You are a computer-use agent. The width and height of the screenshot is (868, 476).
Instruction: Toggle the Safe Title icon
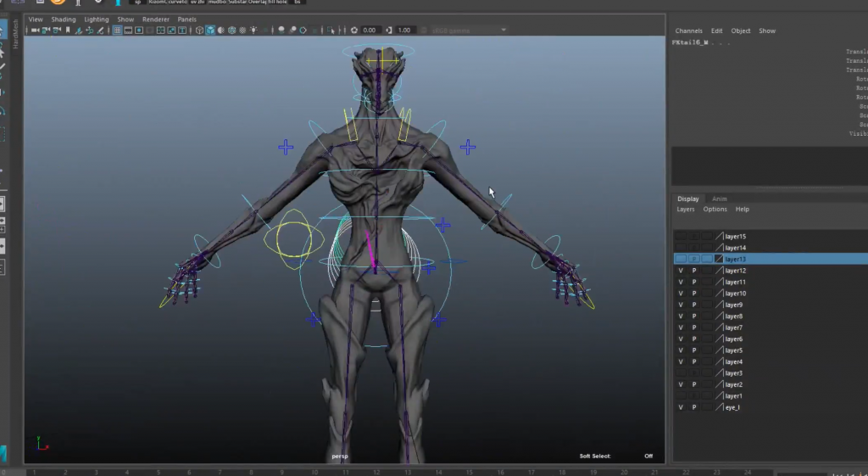183,30
